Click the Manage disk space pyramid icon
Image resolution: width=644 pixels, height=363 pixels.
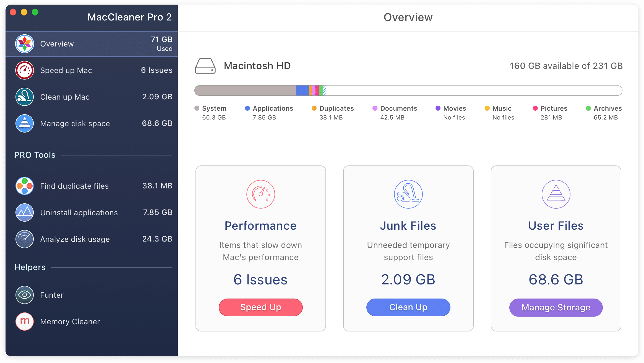click(x=25, y=123)
